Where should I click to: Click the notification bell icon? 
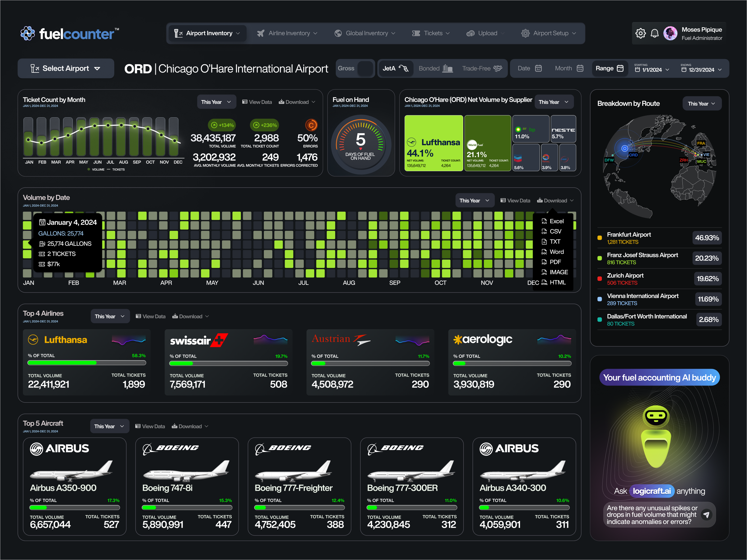coord(655,33)
